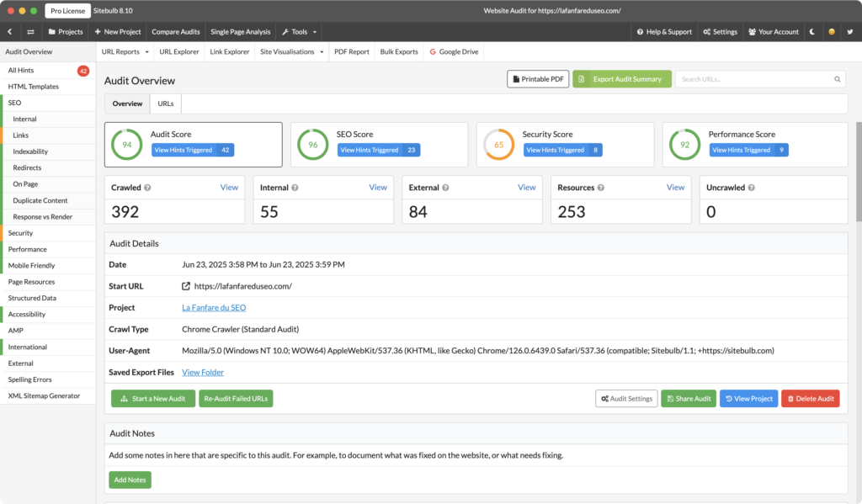Viewport: 862px width, 504px height.
Task: Click the red Delete Audit button
Action: point(810,399)
